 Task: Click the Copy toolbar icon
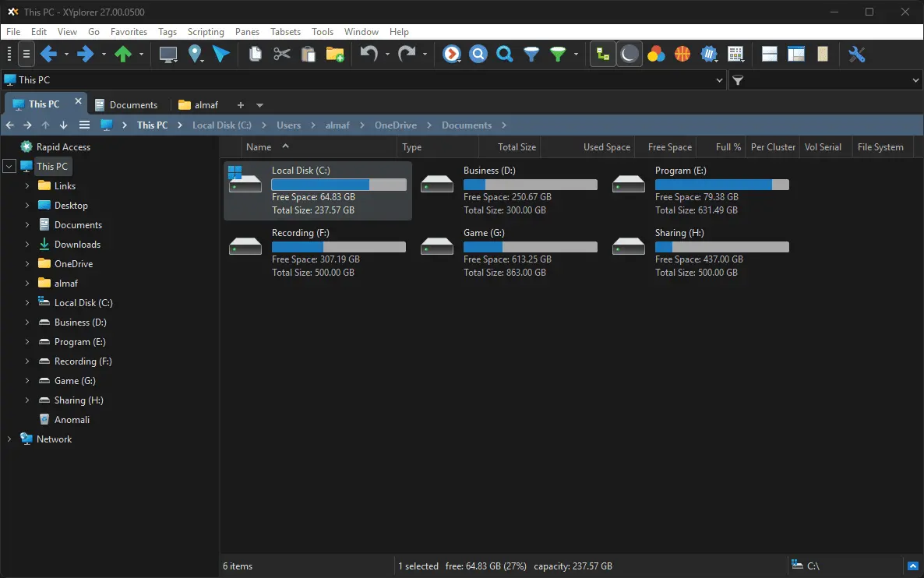256,55
